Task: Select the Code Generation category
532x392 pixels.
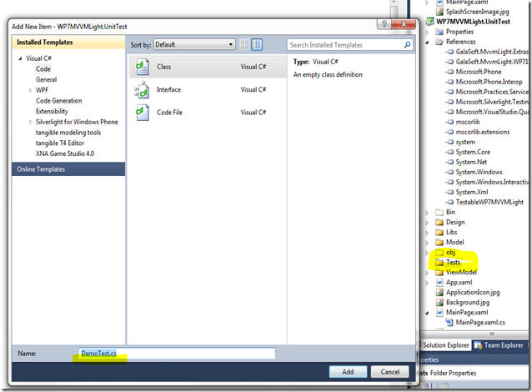Action: [58, 101]
